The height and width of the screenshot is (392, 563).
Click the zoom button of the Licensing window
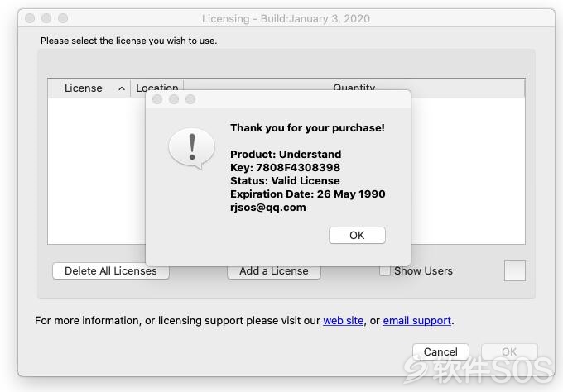pos(63,18)
